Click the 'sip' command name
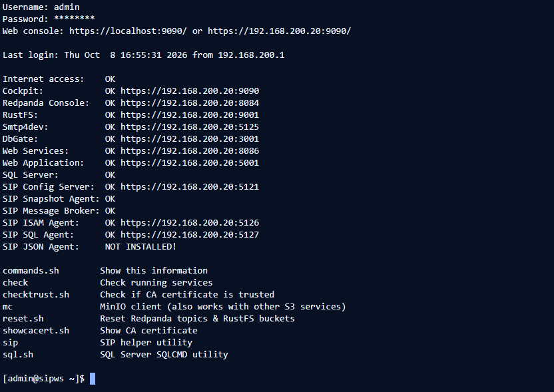 pyautogui.click(x=10, y=343)
